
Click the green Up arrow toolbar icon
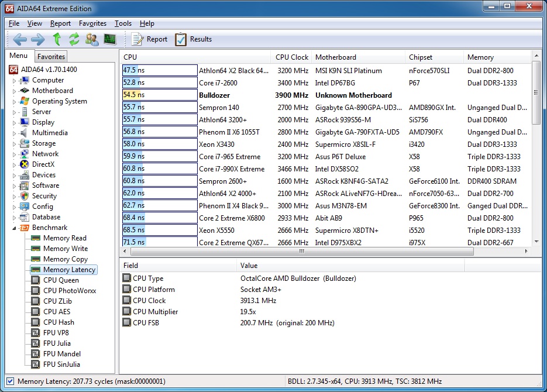(x=57, y=39)
